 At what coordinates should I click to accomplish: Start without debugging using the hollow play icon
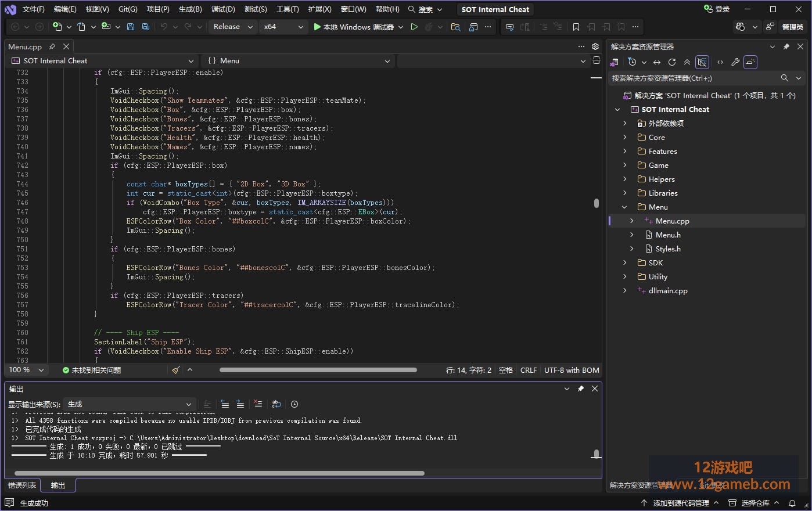tap(414, 27)
